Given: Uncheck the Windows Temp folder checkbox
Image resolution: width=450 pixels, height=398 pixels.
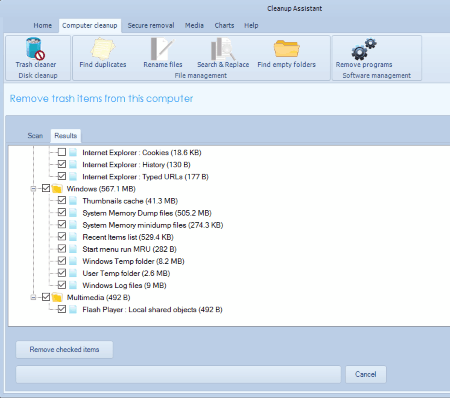Looking at the screenshot, I should click(x=62, y=261).
